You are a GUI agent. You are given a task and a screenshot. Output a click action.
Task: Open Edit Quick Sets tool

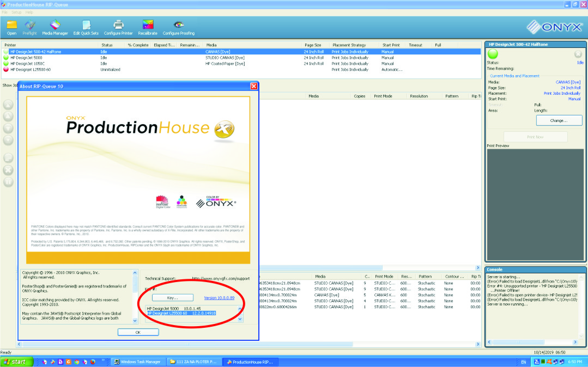pyautogui.click(x=86, y=27)
